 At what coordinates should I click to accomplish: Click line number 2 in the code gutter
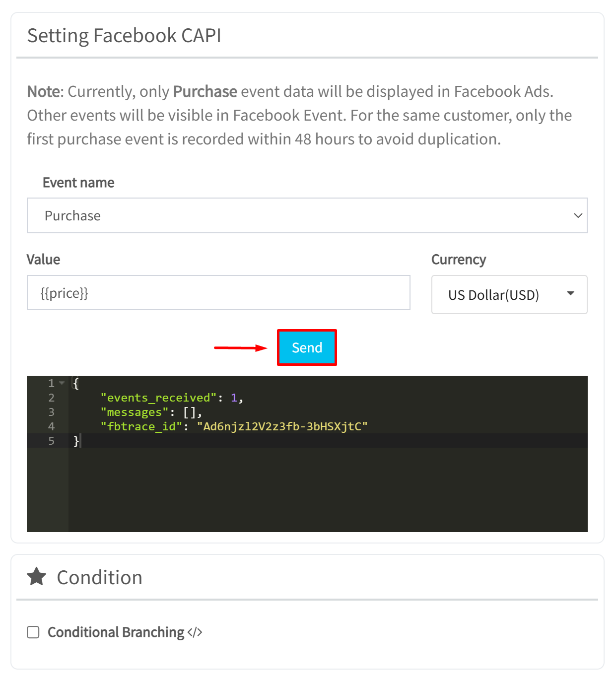pos(51,398)
